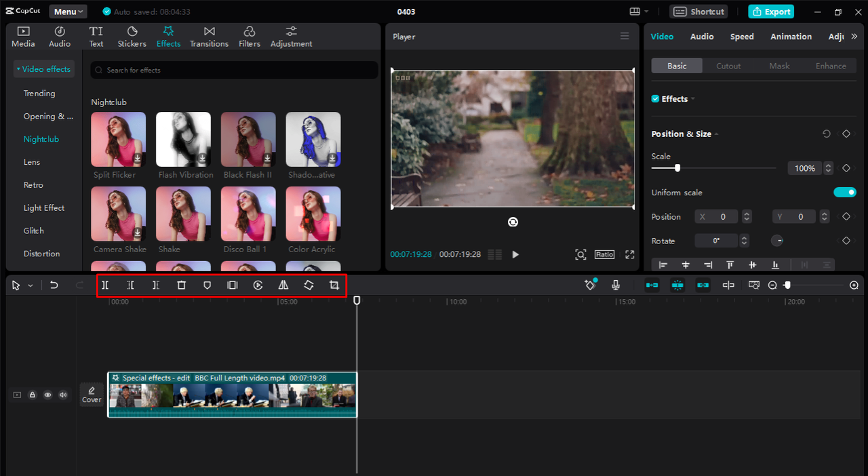This screenshot has height=476, width=868.
Task: Expand the Effects section arrow
Action: (693, 99)
